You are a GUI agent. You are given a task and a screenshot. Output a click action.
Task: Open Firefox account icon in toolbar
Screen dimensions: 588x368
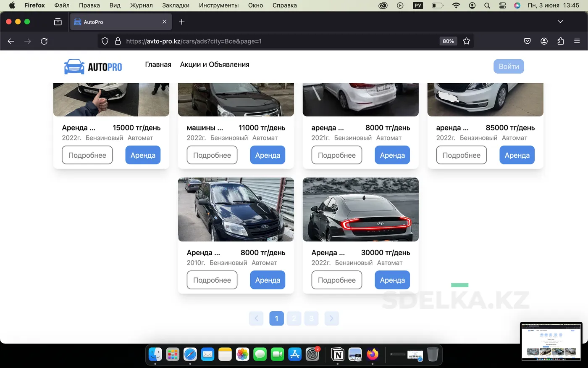pos(544,41)
